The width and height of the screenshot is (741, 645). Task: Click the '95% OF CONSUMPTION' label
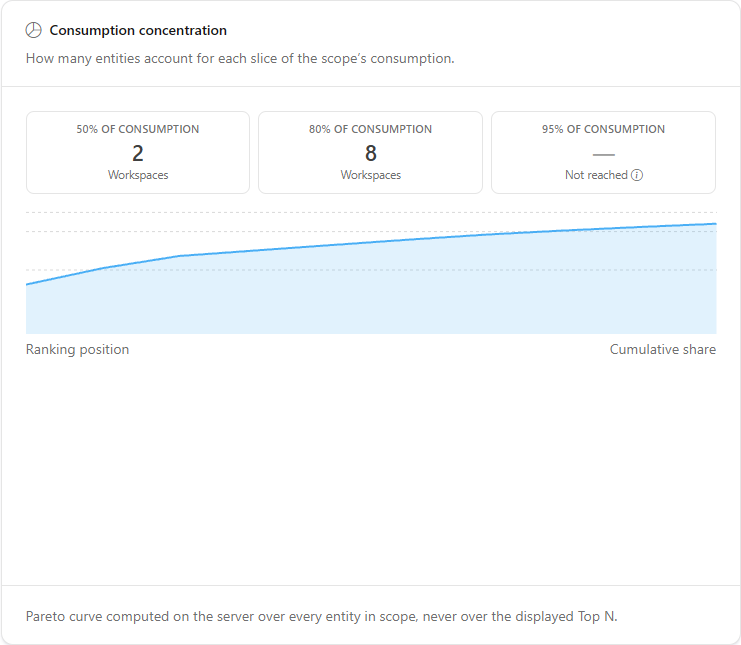tap(603, 129)
